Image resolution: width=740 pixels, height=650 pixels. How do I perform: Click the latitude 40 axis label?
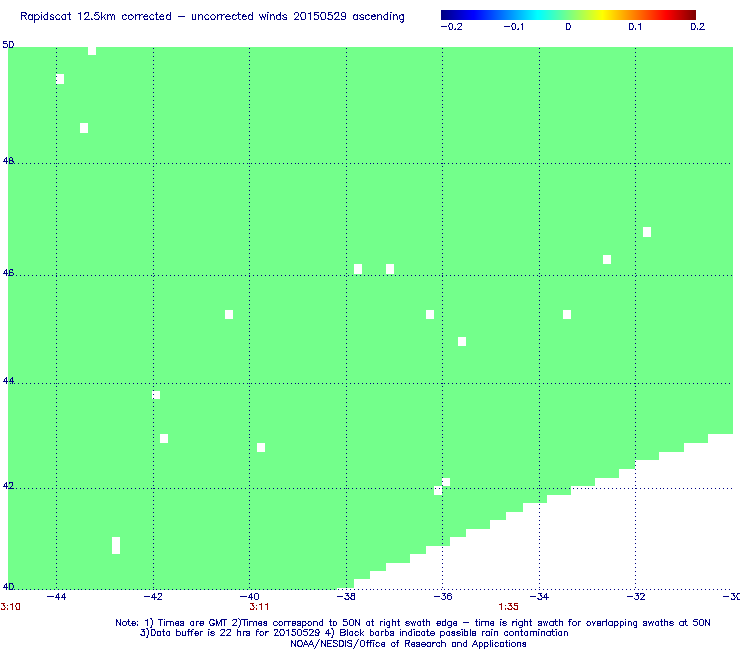point(8,587)
